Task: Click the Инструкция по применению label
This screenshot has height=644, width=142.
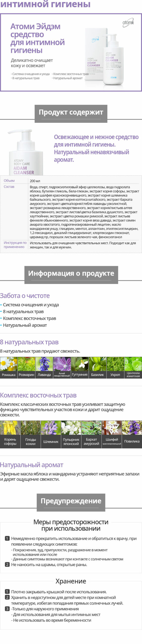Action: tap(15, 245)
